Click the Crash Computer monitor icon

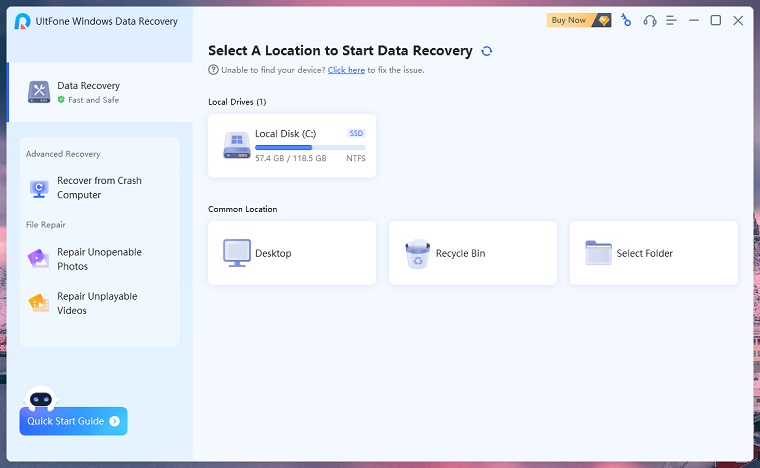pos(39,188)
